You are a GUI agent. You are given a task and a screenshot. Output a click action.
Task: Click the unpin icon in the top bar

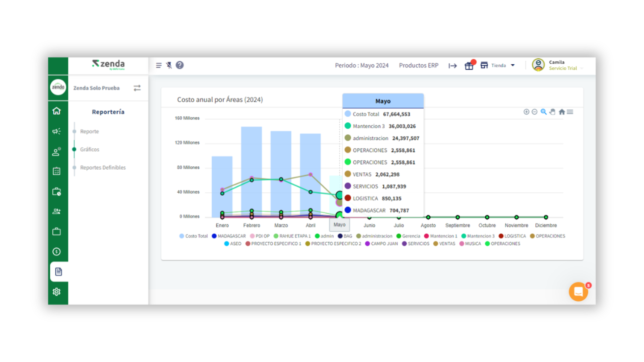point(169,65)
